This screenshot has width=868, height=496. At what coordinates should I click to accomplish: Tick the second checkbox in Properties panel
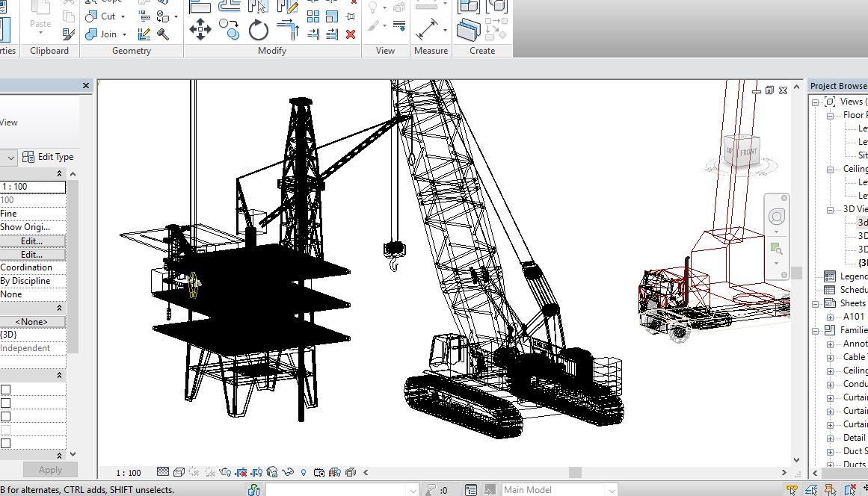pos(6,403)
